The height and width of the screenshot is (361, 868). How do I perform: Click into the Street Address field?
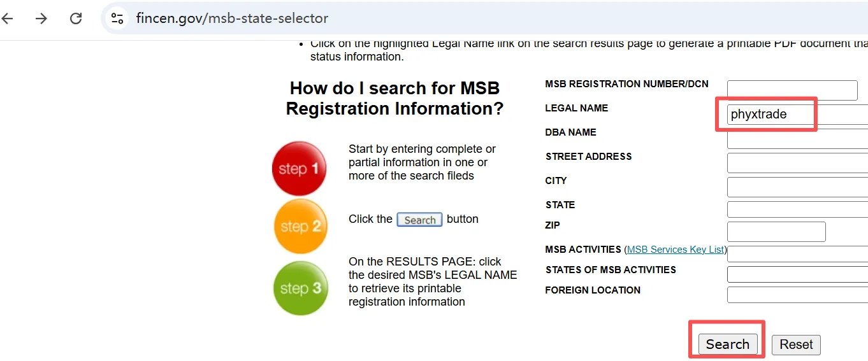coord(797,163)
